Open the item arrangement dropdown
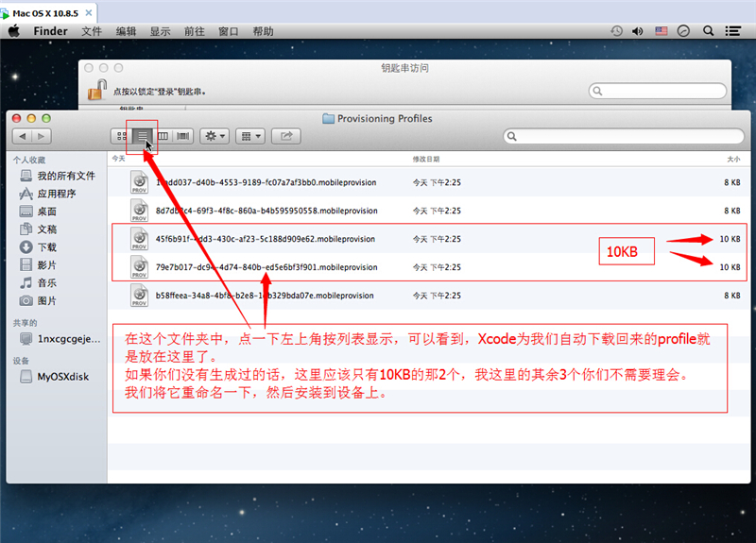756x543 pixels. [x=250, y=136]
